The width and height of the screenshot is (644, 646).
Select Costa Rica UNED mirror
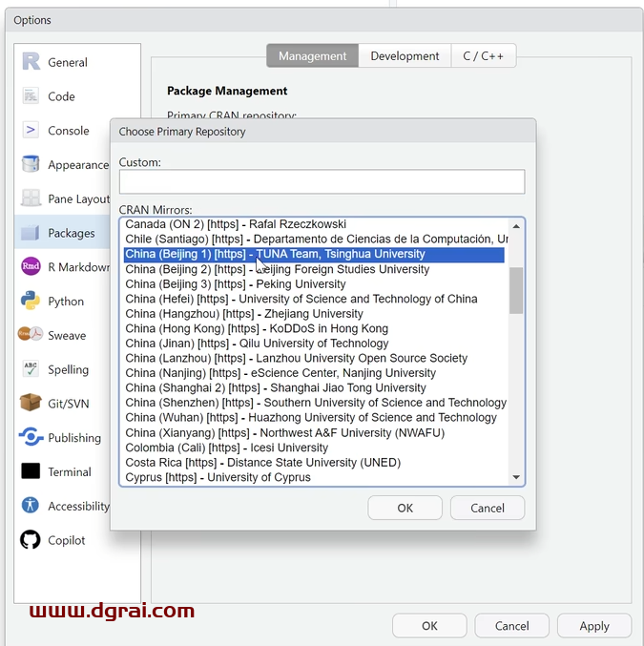click(x=314, y=462)
